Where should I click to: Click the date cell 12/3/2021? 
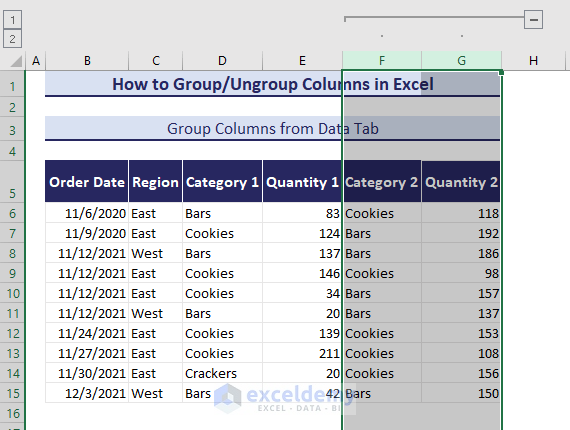click(87, 393)
